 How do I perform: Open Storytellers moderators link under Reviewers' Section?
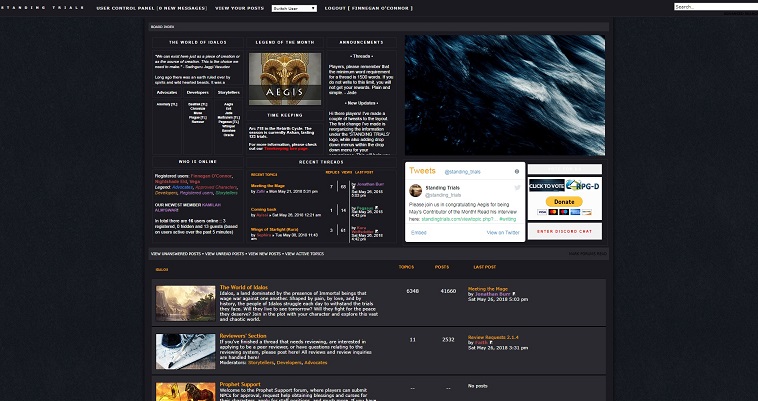click(x=261, y=363)
